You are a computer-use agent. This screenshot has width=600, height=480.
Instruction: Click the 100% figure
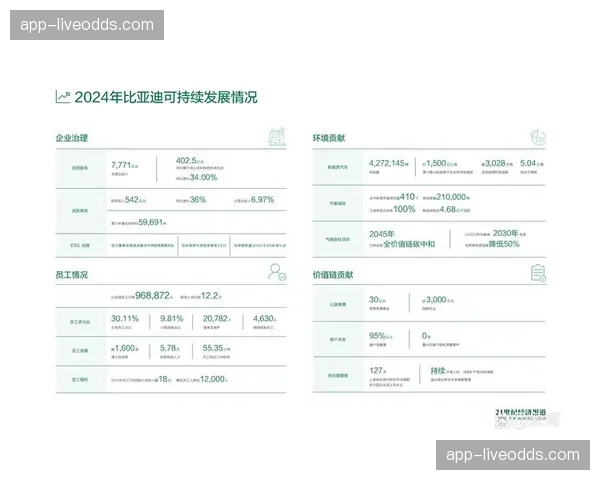(404, 209)
